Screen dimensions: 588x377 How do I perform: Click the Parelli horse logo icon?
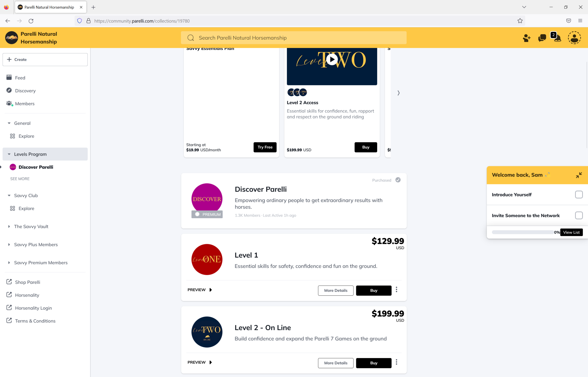tap(11, 38)
